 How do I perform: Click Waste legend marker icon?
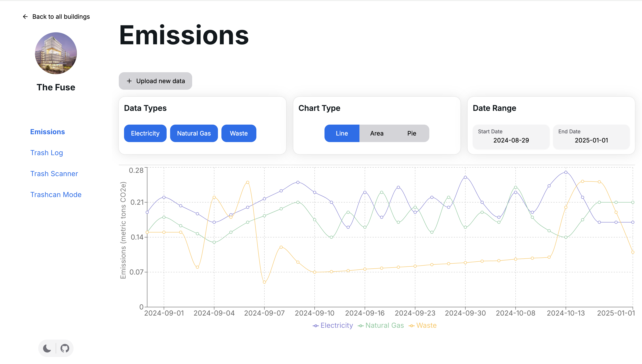411,326
